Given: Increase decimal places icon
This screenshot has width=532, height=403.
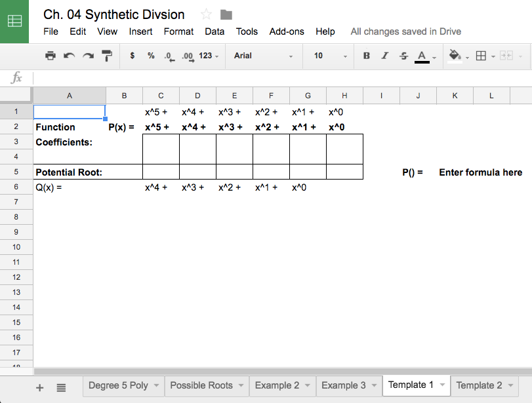Looking at the screenshot, I should coord(188,56).
